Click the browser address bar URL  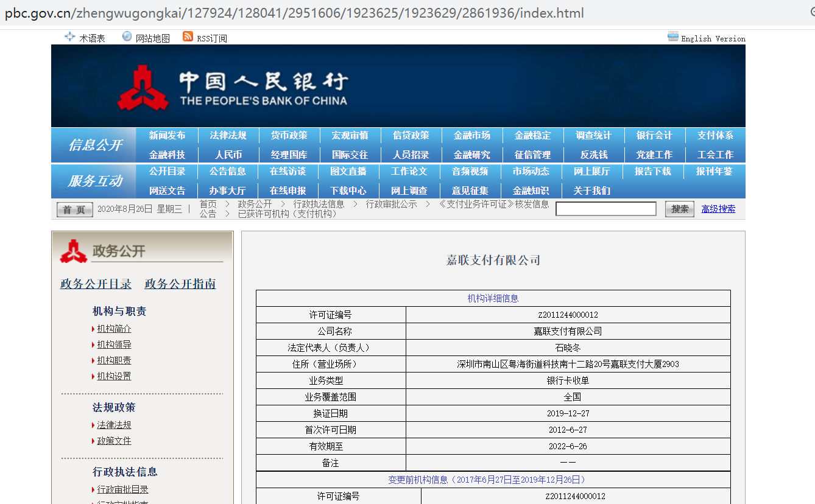click(x=294, y=13)
